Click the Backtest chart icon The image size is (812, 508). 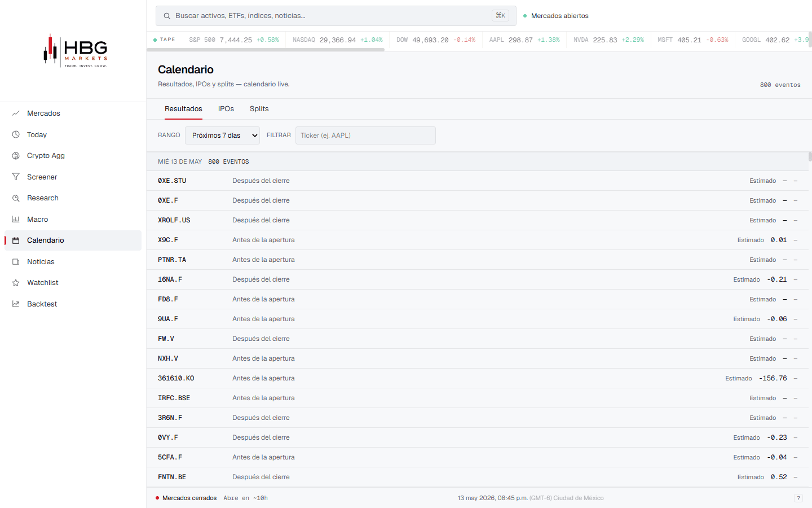(x=16, y=304)
